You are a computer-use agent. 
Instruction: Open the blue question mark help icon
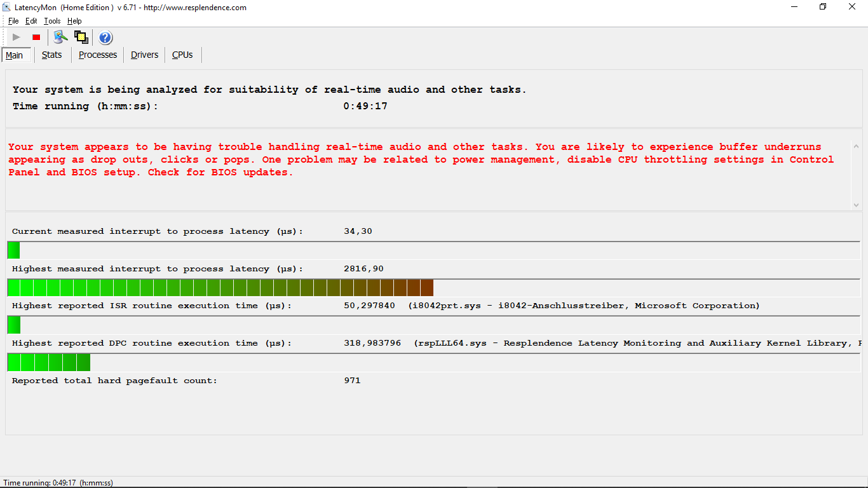(105, 37)
